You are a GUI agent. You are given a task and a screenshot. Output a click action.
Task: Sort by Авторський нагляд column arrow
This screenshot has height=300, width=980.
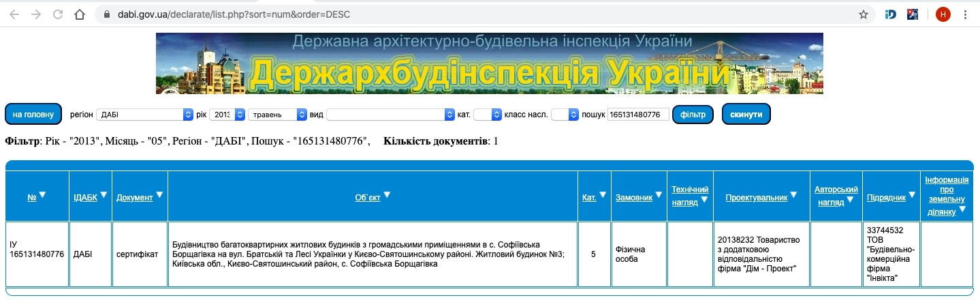click(x=850, y=200)
